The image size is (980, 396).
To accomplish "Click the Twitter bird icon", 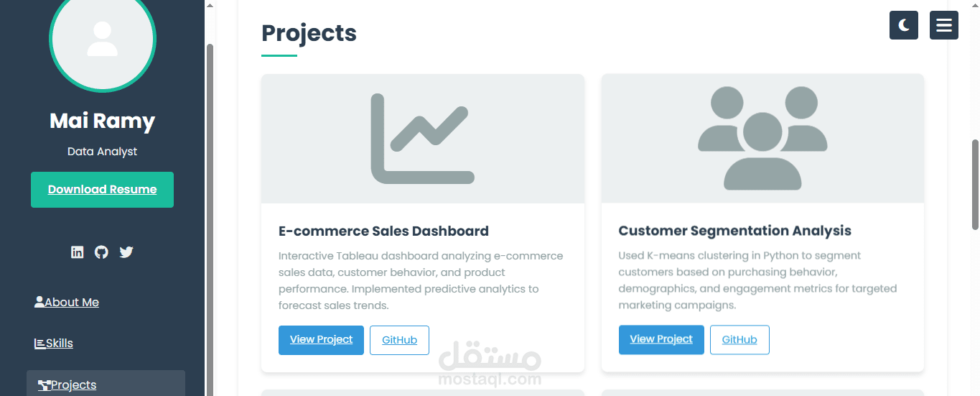I will pos(126,252).
